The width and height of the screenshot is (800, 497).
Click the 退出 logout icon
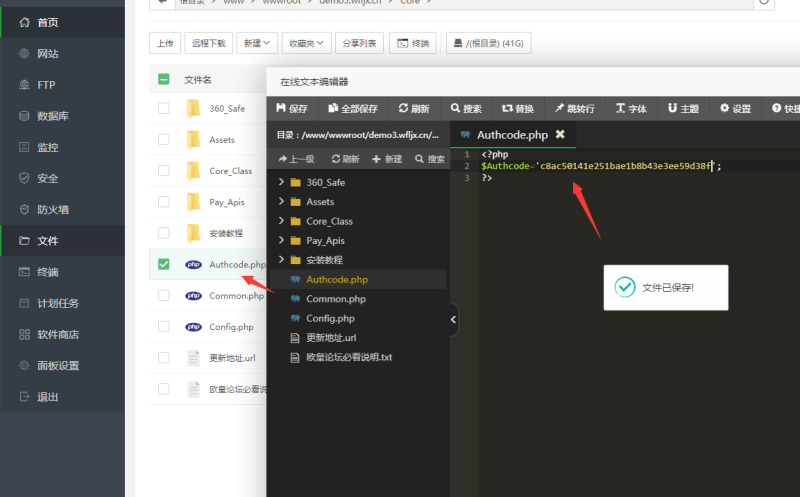click(24, 396)
